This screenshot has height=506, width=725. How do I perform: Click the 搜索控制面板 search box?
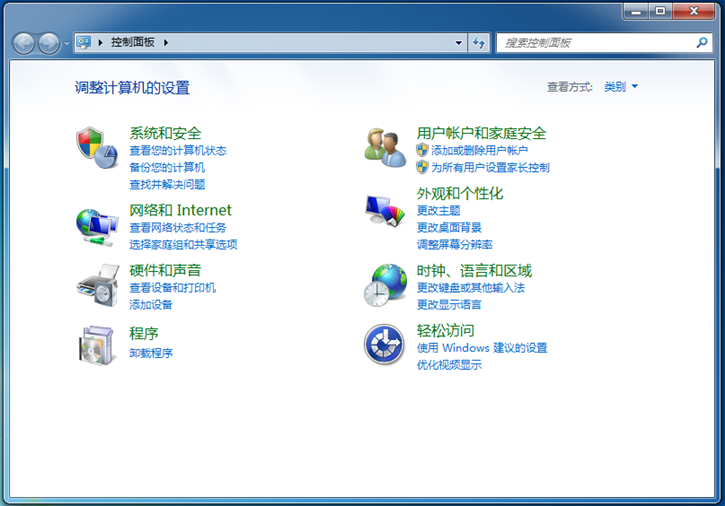click(595, 43)
